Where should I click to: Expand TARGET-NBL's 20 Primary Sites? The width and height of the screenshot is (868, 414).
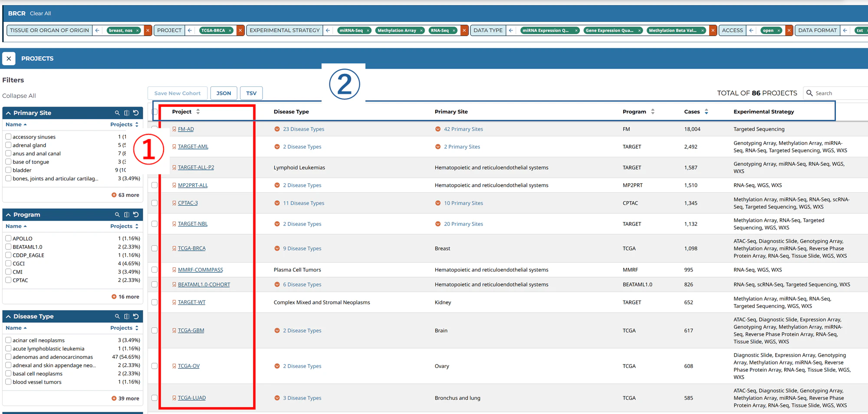point(459,224)
